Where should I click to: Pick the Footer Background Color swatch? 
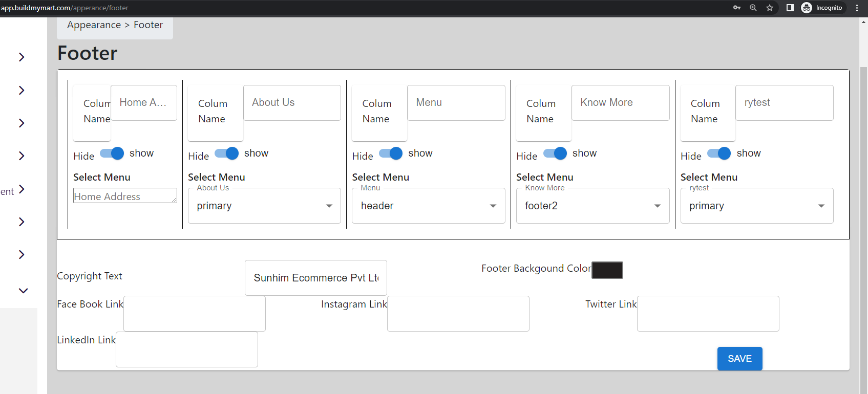[607, 270]
